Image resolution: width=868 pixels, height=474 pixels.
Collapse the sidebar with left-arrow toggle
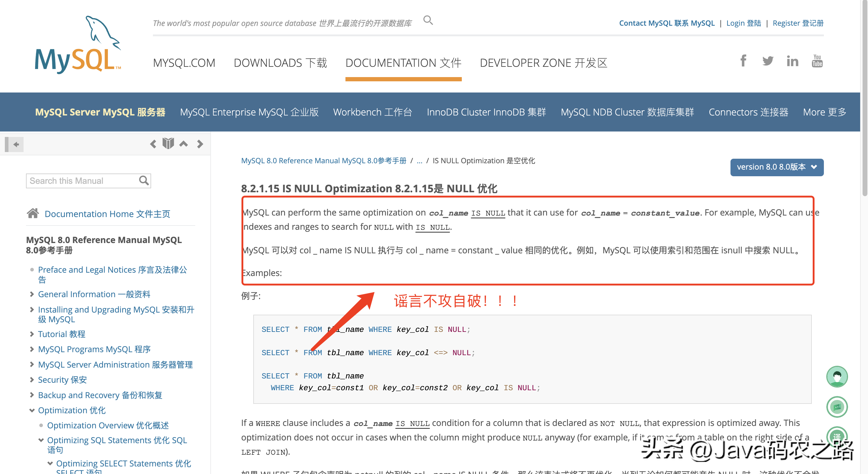point(15,144)
